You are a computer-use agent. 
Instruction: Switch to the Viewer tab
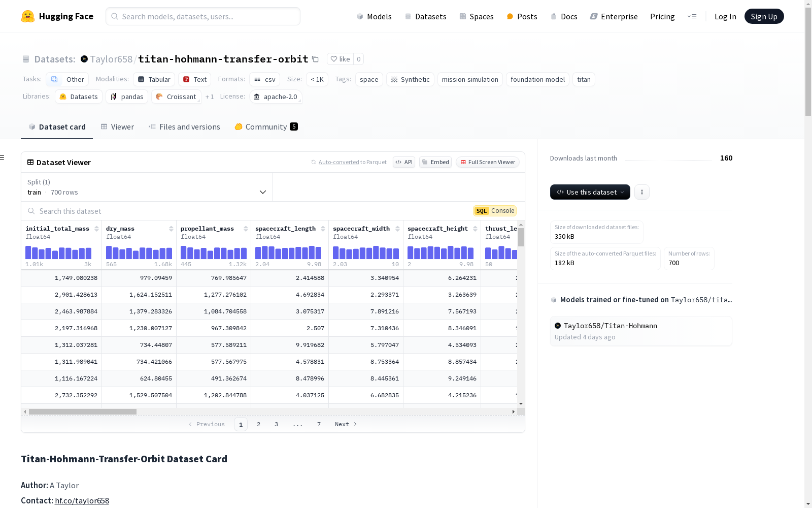(117, 127)
